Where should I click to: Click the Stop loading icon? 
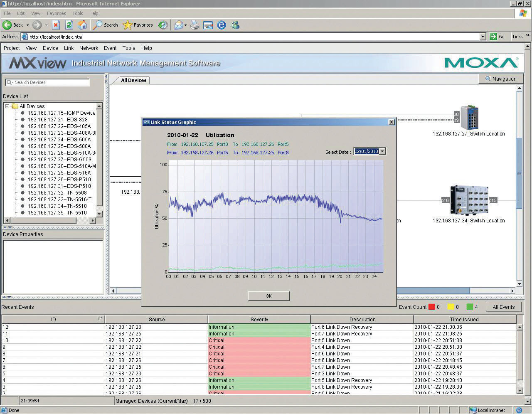(56, 25)
